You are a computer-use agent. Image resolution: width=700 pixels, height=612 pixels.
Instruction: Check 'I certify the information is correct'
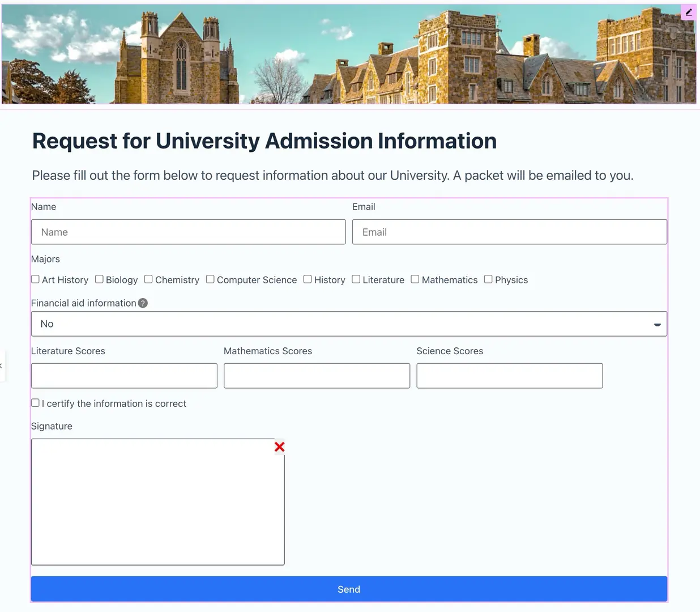coord(35,402)
